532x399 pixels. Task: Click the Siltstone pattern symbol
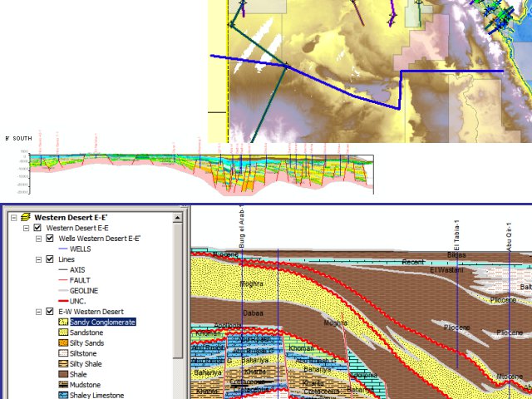(63, 353)
